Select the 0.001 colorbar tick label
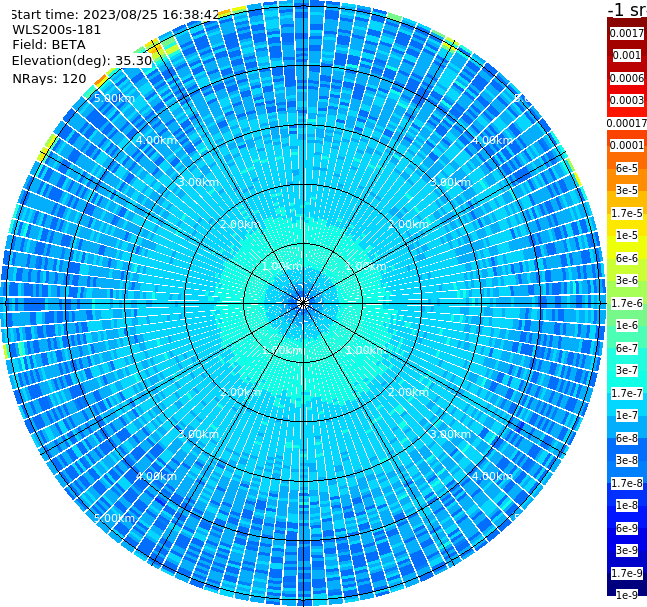Image resolution: width=647 pixels, height=607 pixels. [627, 55]
